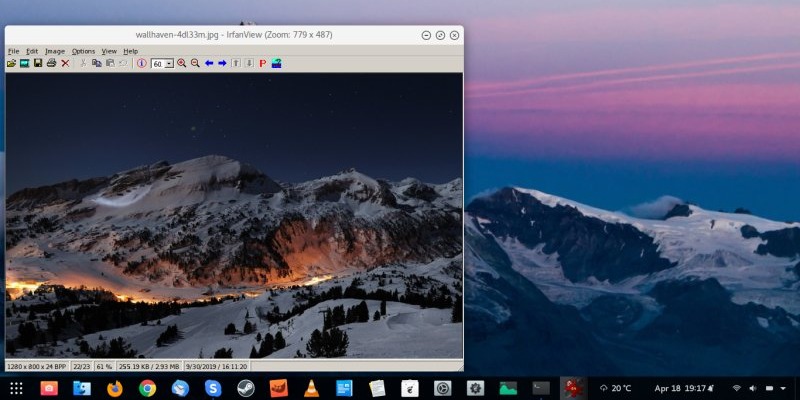Zoom out with the magnifier minus icon
The image size is (800, 400).
point(195,63)
